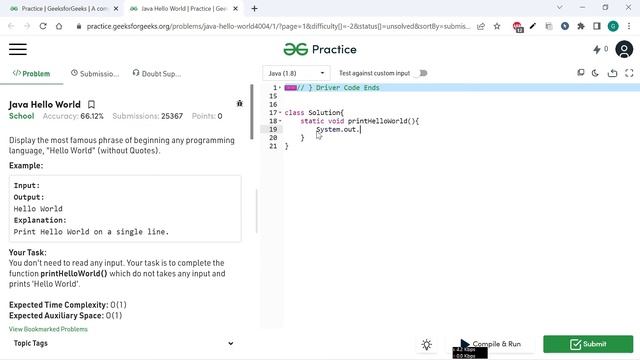Open browser extensions puzzle icon
The height and width of the screenshot is (360, 640).
tap(580, 26)
